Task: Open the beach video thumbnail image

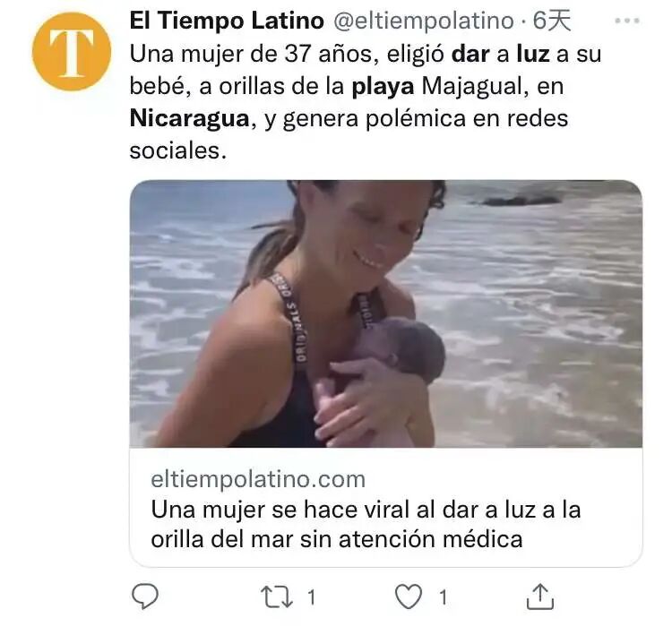Action: pos(385,313)
